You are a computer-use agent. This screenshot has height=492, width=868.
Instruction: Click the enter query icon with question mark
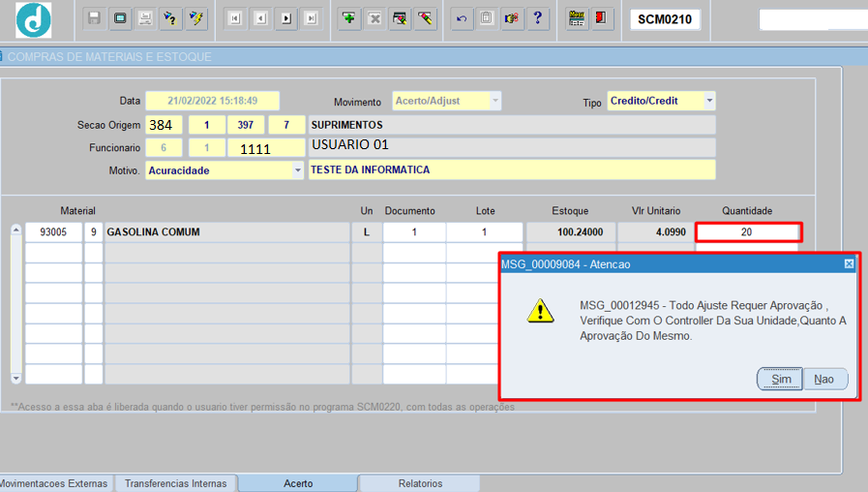pos(170,18)
